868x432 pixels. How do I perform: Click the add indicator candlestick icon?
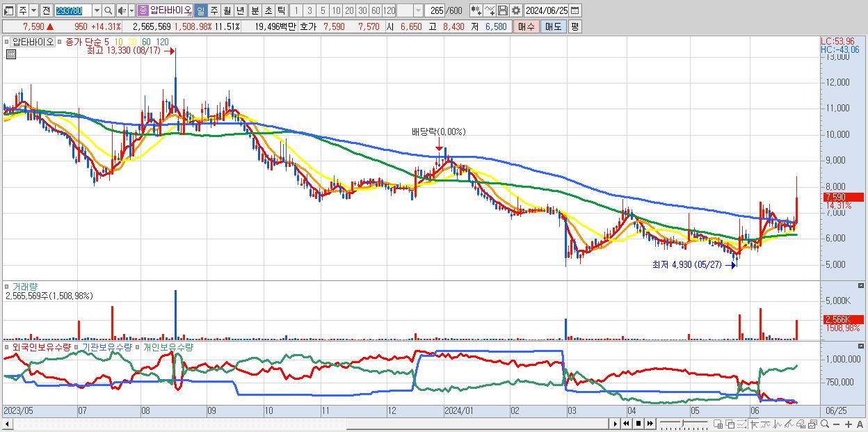click(x=476, y=10)
